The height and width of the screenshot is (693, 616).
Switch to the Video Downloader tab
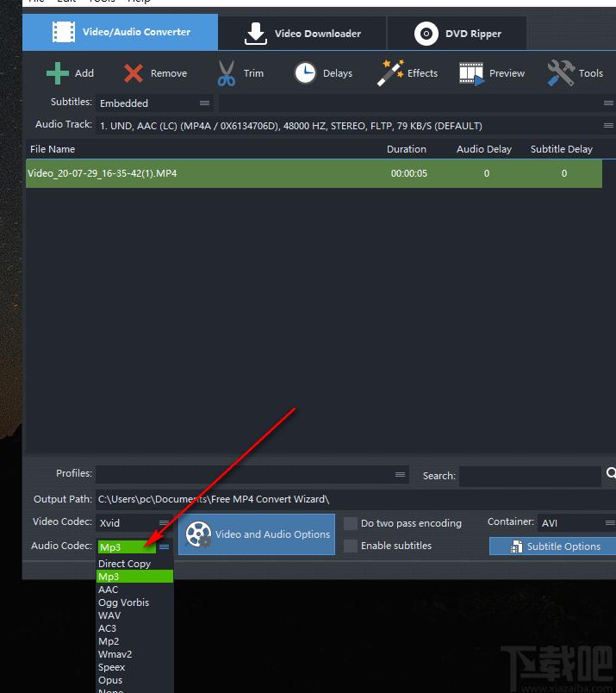(x=303, y=34)
